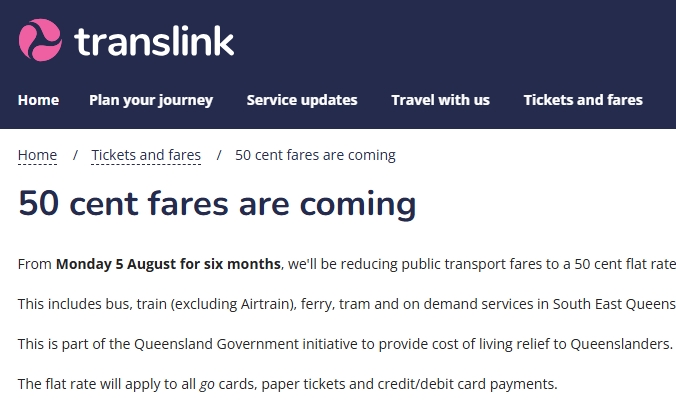Click the current breadcrumb 50 cent fares
Viewport: 676px width, 408px height.
coord(315,155)
